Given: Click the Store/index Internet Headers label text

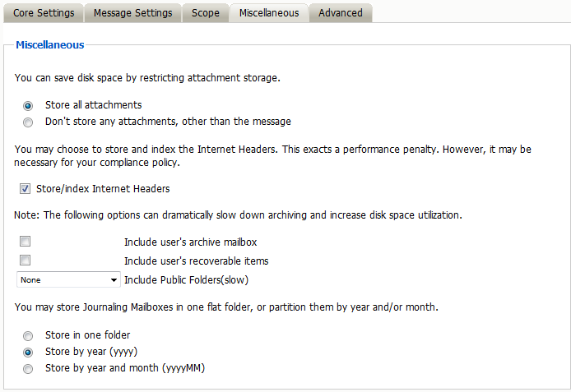Looking at the screenshot, I should pyautogui.click(x=103, y=189).
